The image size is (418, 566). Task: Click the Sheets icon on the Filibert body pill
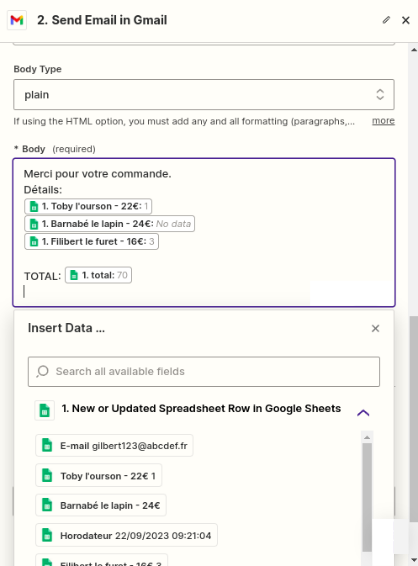(x=34, y=241)
